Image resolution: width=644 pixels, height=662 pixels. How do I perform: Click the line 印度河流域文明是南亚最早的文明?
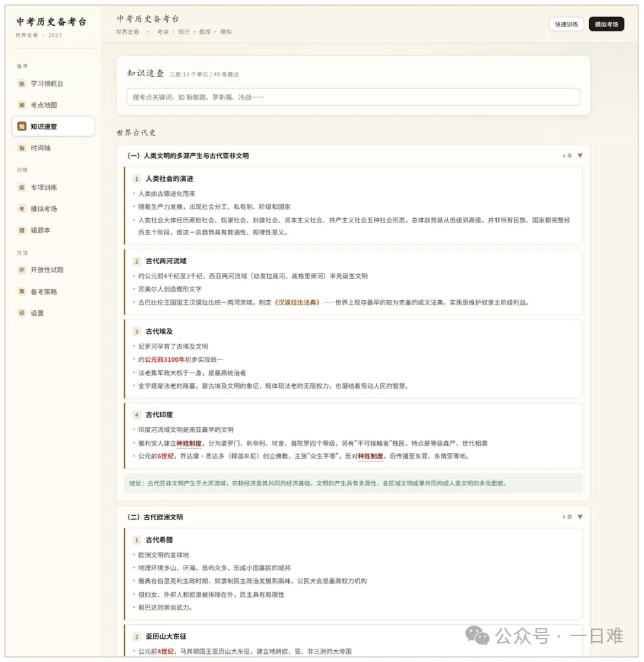tap(186, 429)
